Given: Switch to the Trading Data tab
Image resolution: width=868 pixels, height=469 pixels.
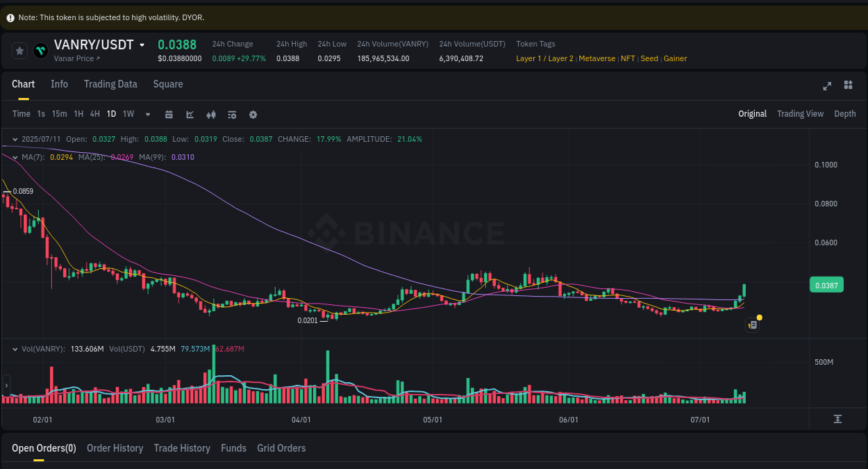Looking at the screenshot, I should 110,84.
